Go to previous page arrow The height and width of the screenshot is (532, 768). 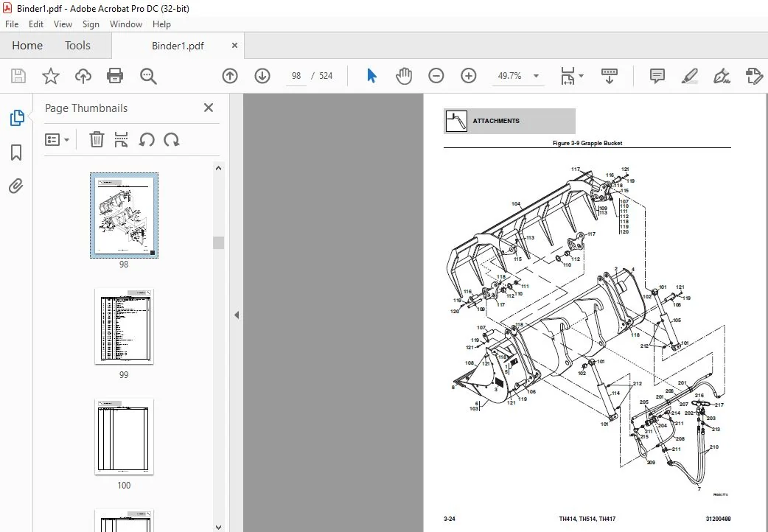(x=230, y=76)
